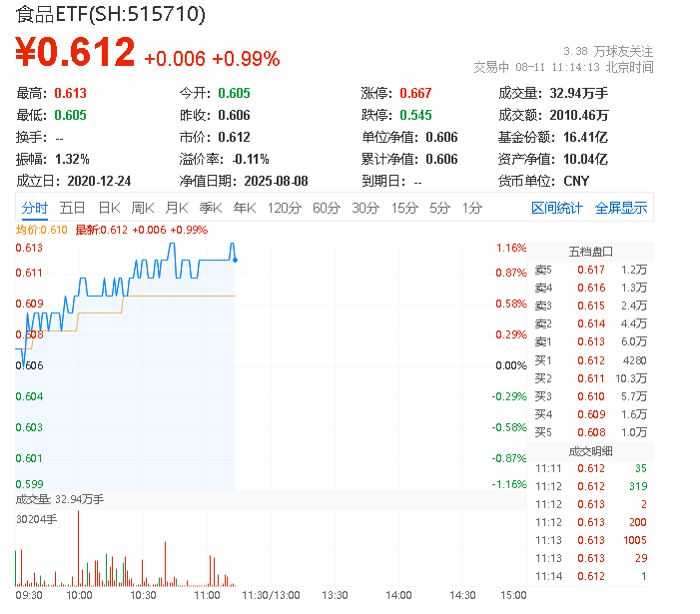Switch chart to 1分 interval

[x=472, y=208]
